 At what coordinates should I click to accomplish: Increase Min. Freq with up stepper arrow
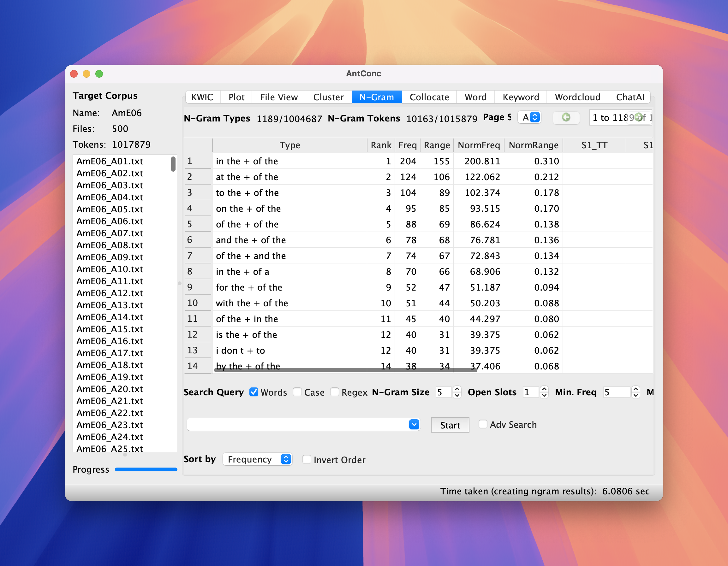point(636,389)
